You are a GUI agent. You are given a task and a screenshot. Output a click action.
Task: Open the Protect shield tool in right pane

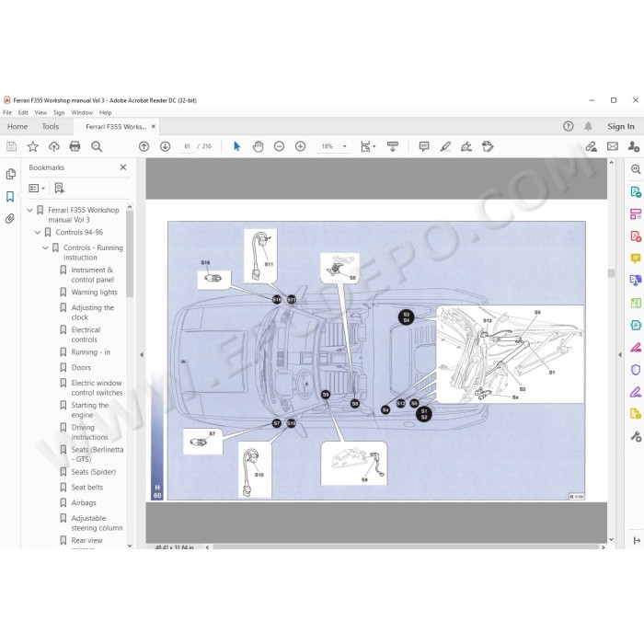coord(636,370)
